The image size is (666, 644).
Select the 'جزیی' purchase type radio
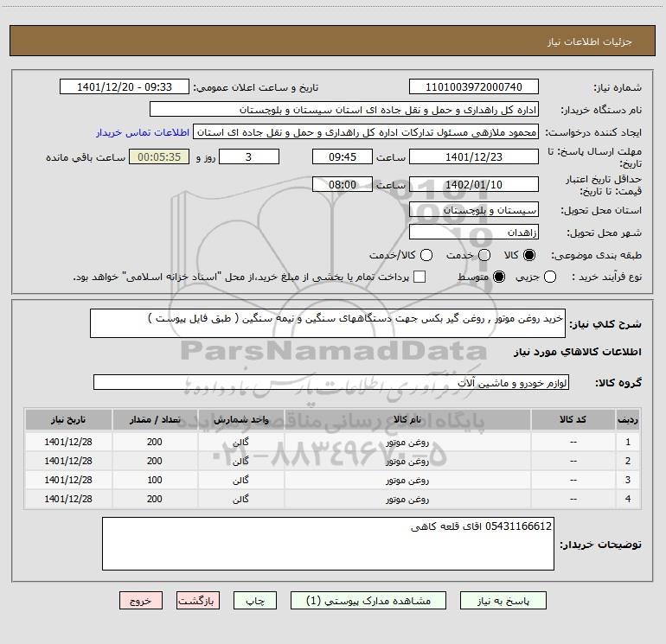[550, 277]
